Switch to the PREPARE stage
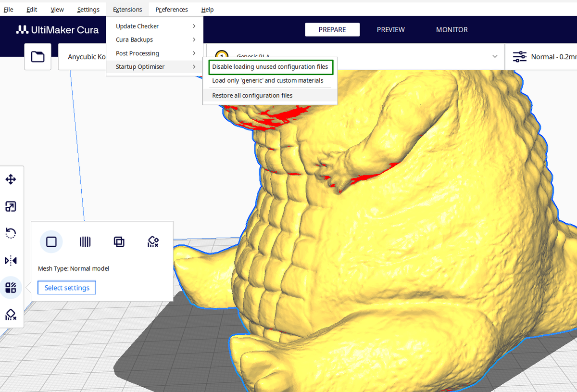The image size is (577, 392). pos(332,30)
